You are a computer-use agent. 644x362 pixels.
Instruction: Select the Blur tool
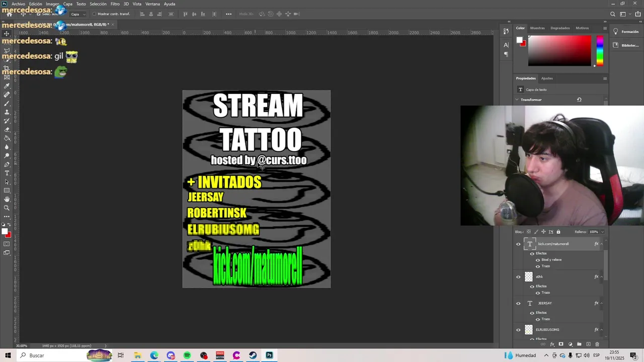click(7, 147)
